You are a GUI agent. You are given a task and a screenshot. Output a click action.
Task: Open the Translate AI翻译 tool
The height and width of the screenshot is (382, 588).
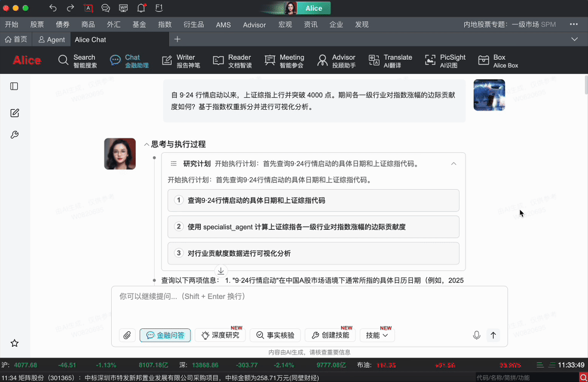(x=390, y=61)
